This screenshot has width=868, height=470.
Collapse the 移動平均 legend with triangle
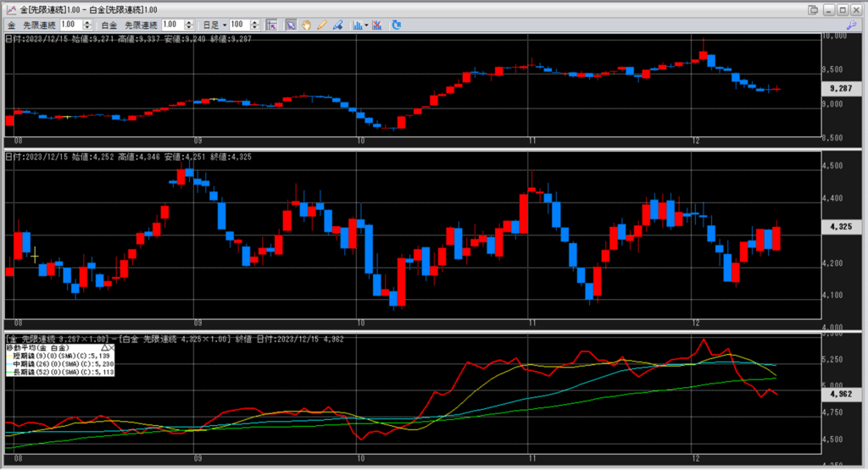click(x=103, y=347)
